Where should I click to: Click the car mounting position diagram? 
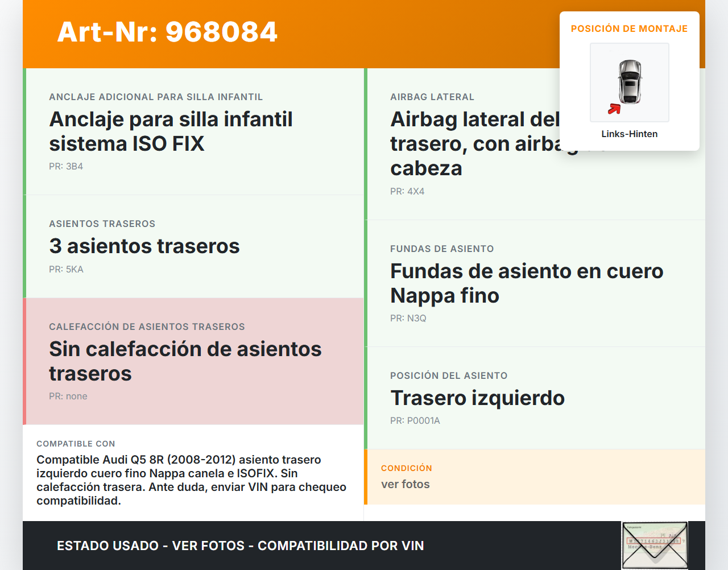630,82
